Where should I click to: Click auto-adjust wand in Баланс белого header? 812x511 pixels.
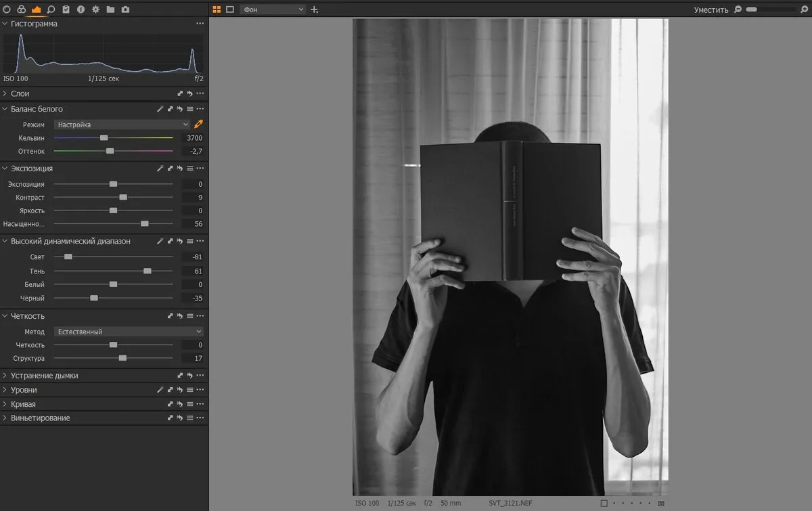coord(160,109)
